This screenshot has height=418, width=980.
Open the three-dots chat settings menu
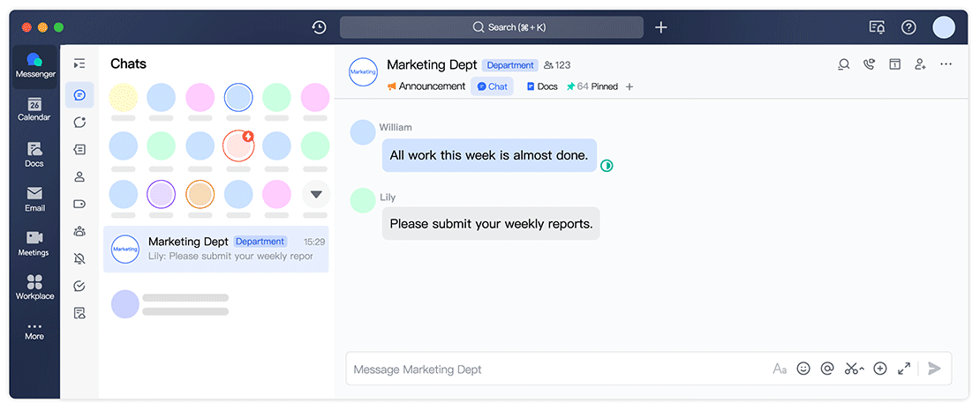tap(946, 64)
